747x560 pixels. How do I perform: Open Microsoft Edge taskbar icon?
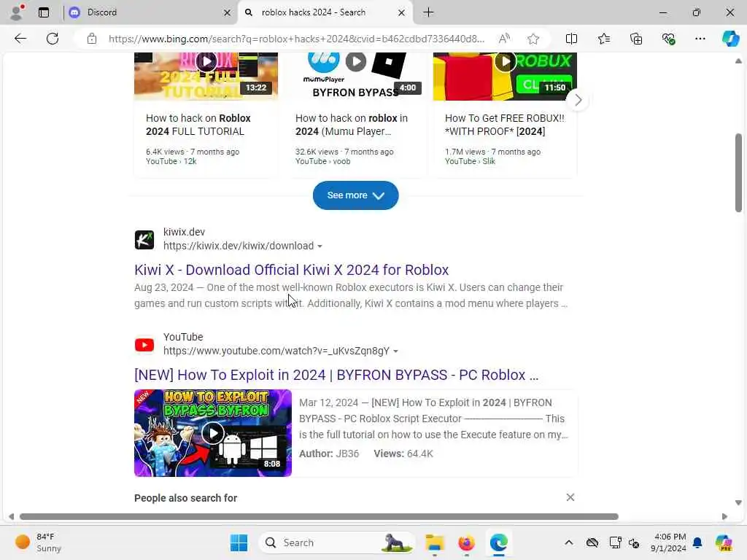[x=498, y=542]
